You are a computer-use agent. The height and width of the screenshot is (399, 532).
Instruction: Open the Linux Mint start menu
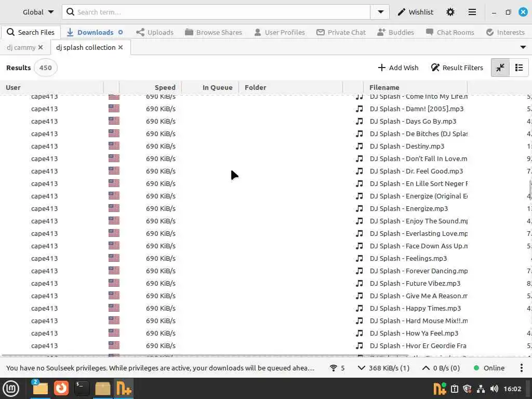[x=10, y=389]
